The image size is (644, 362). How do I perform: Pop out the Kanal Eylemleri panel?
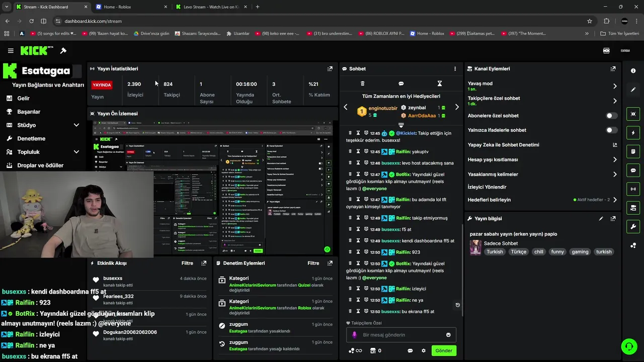pyautogui.click(x=613, y=69)
